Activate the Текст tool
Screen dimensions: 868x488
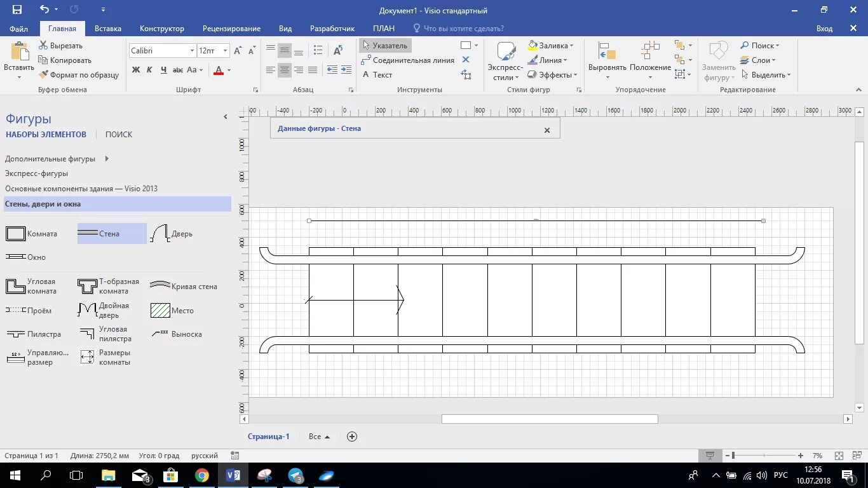coord(382,74)
